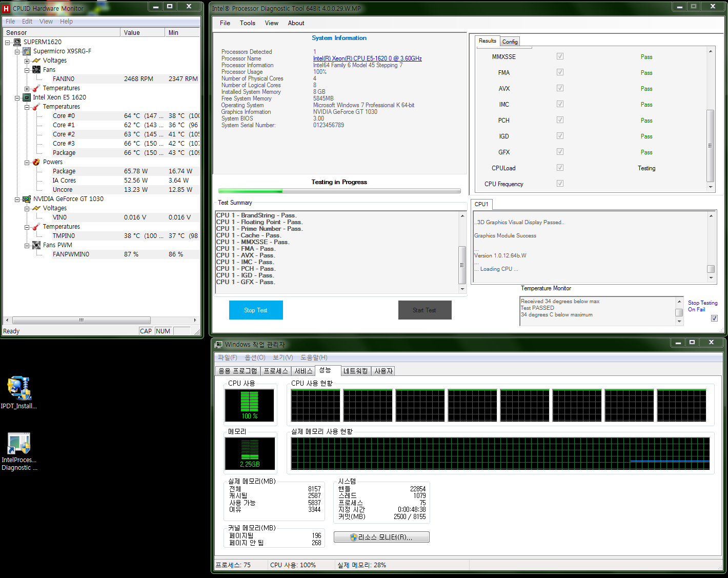Toggle the MMXSSE test checkbox
Image resolution: width=728 pixels, height=578 pixels.
(x=560, y=56)
